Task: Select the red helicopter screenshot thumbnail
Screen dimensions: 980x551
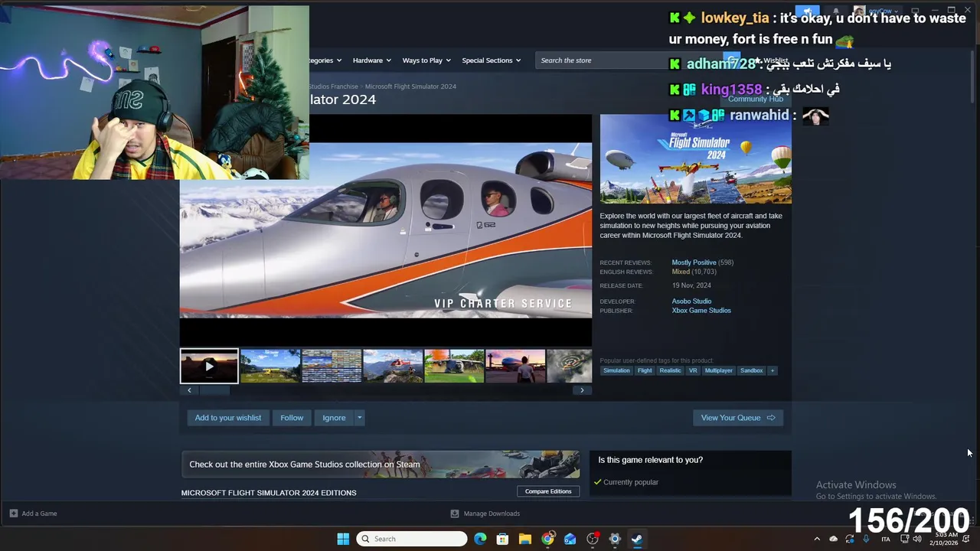Action: point(393,366)
